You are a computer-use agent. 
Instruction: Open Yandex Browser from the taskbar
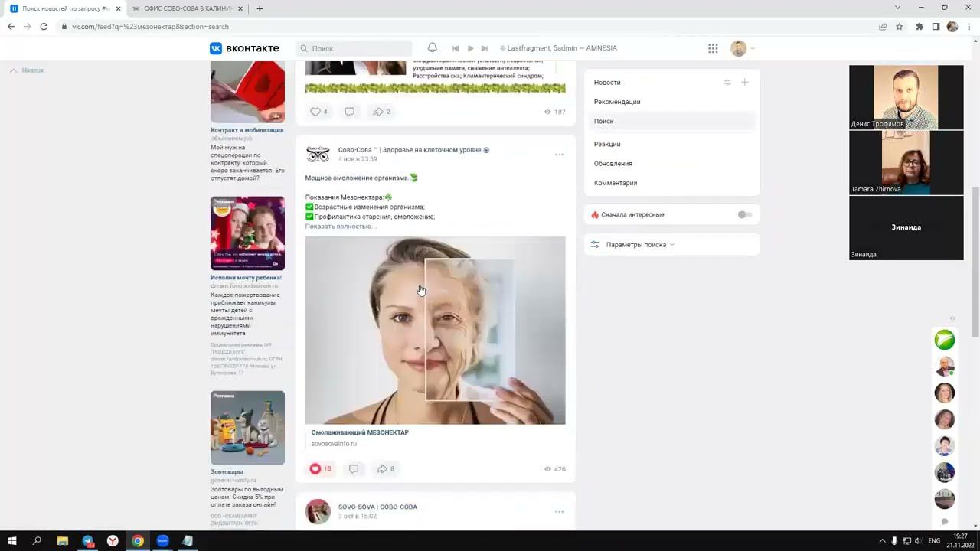(x=113, y=541)
